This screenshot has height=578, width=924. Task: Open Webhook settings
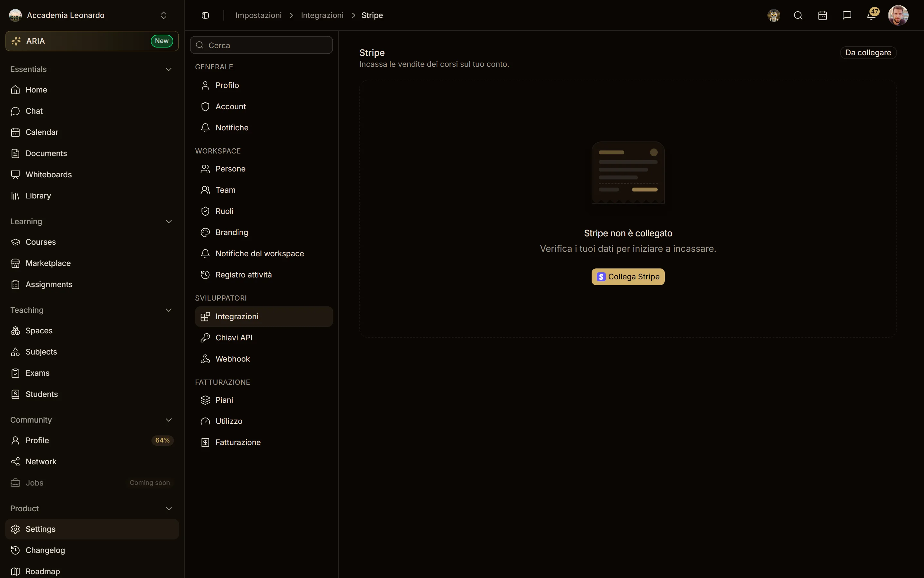(264, 359)
